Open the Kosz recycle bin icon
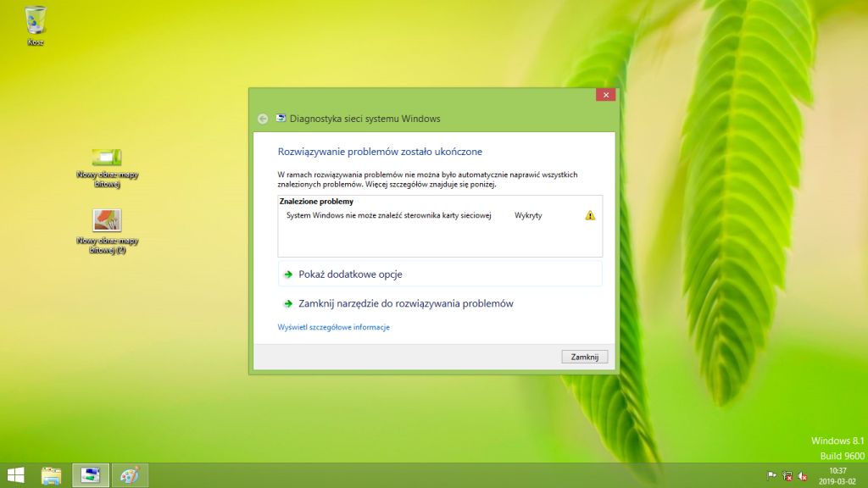Screen dimensions: 868x488 36,25
